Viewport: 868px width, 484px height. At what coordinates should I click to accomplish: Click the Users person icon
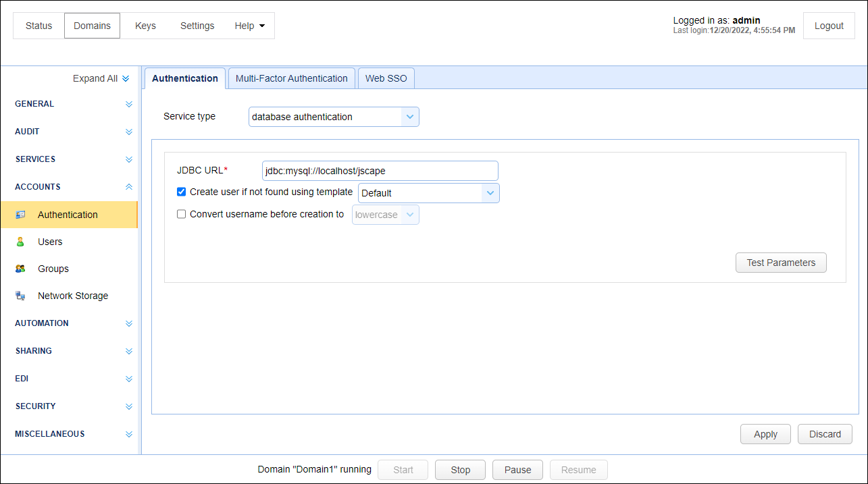[x=20, y=242]
